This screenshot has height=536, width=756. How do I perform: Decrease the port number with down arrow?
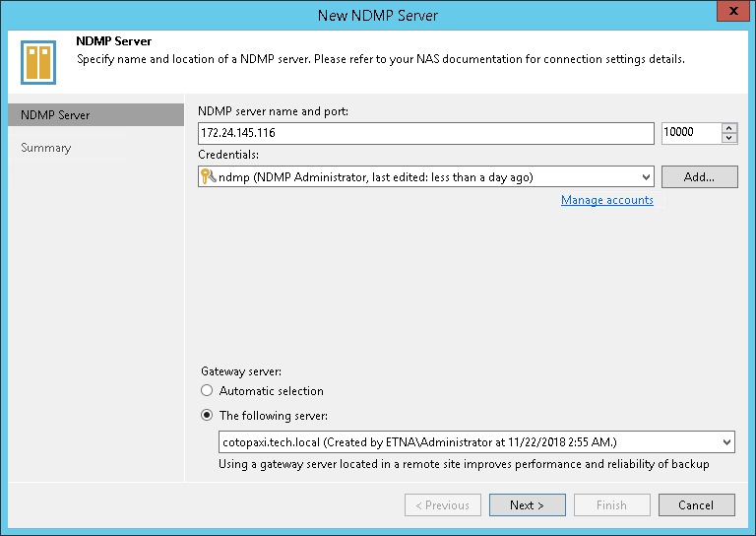coord(729,138)
